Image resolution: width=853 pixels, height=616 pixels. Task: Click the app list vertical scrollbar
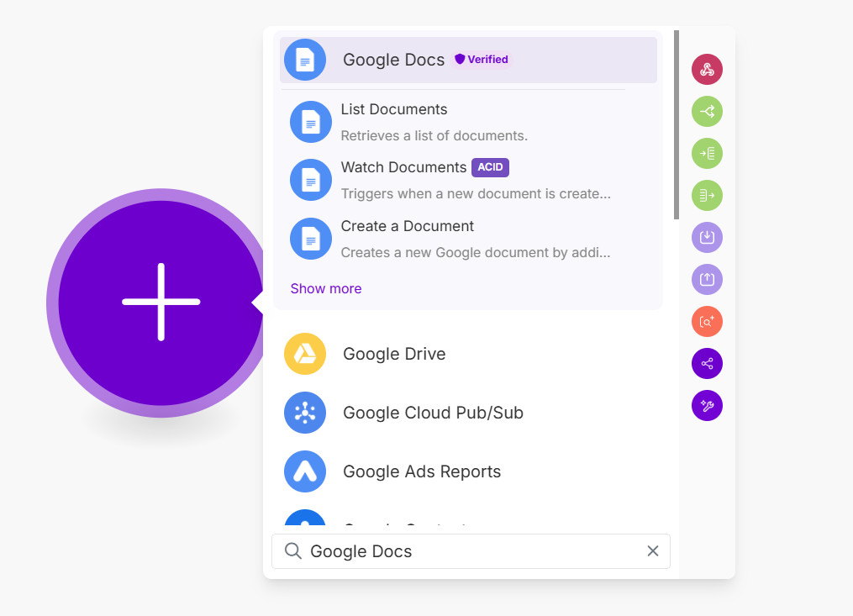point(677,125)
